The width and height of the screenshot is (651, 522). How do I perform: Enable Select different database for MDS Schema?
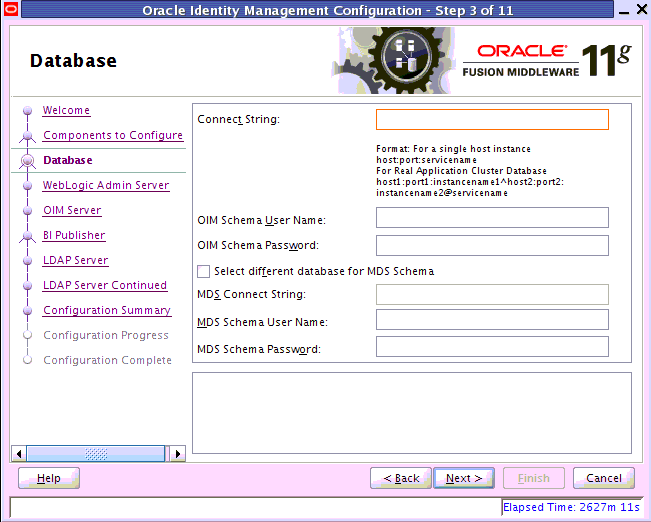pyautogui.click(x=203, y=272)
